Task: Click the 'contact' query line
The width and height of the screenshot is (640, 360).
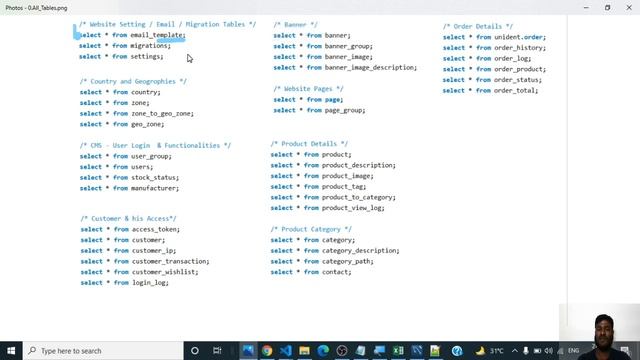Action: pos(311,272)
